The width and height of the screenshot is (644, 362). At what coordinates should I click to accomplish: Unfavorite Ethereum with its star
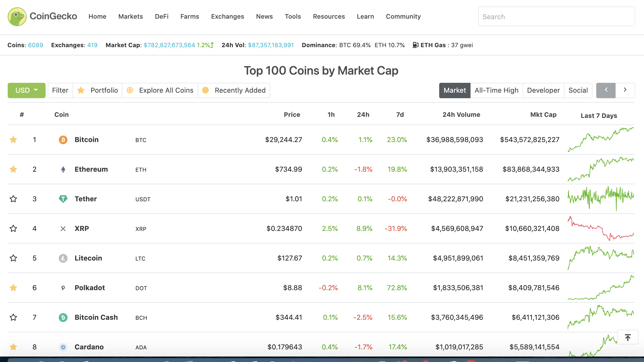click(13, 169)
